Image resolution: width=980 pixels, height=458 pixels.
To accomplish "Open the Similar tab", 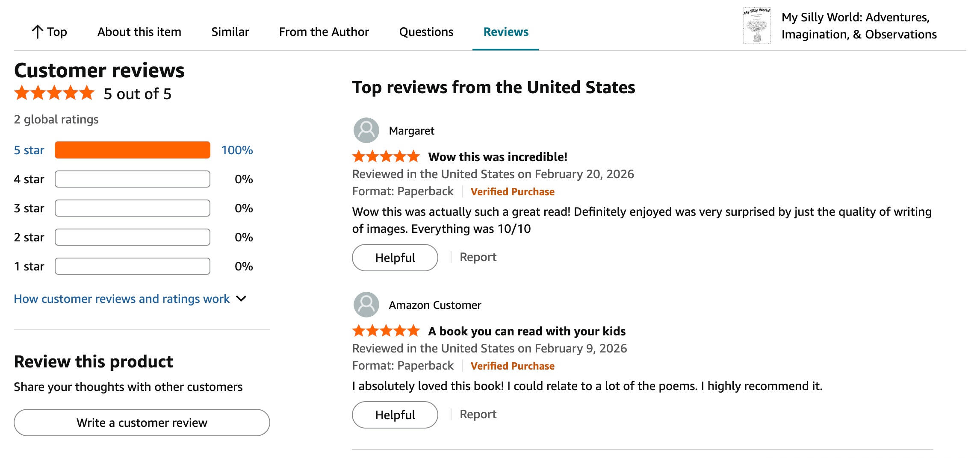I will tap(230, 32).
